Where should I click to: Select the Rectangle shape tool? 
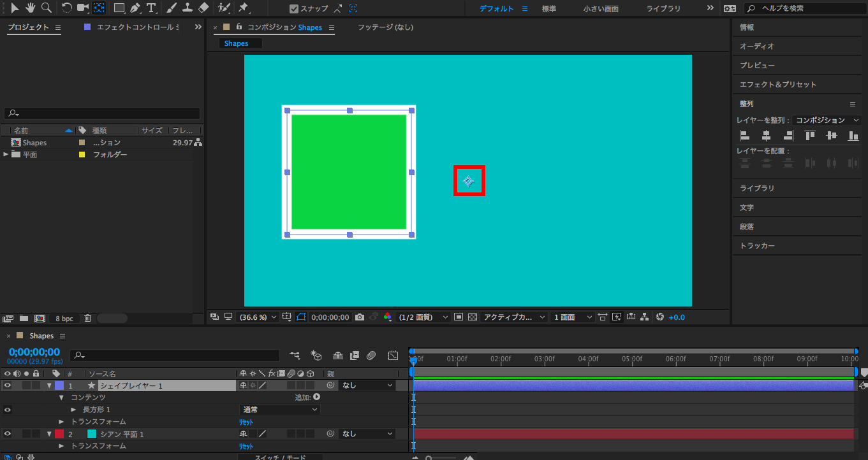[119, 8]
